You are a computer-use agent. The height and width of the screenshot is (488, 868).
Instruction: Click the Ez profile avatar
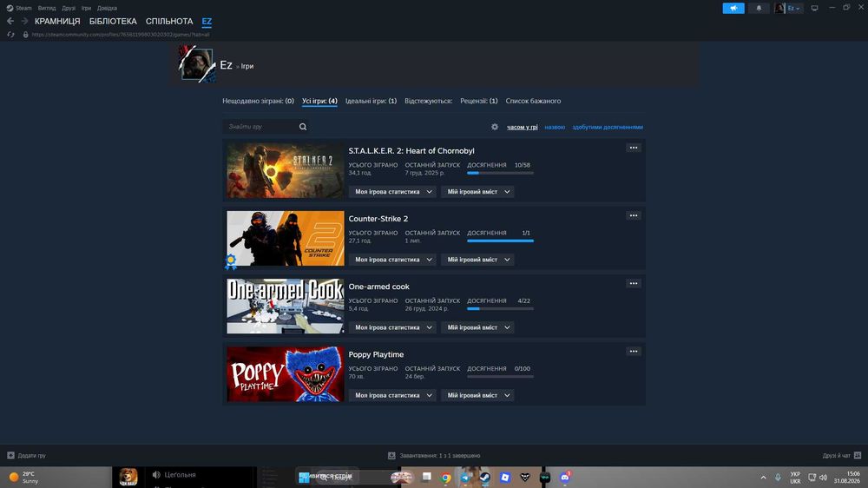point(197,64)
